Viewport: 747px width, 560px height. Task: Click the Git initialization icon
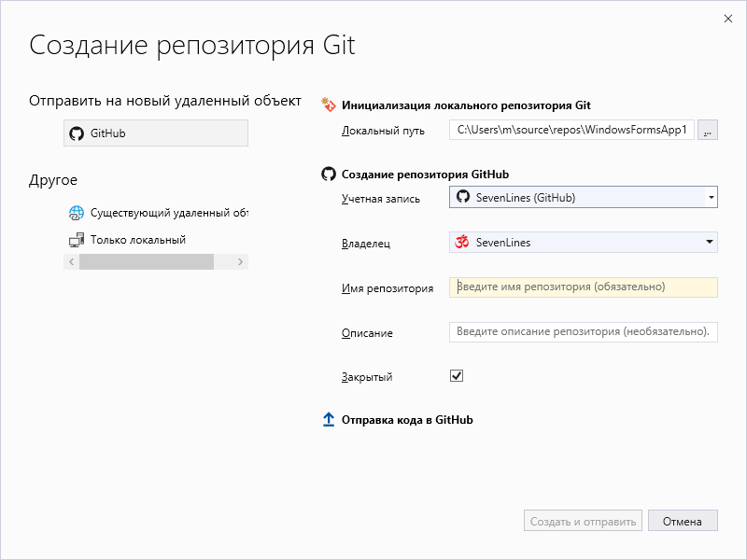[x=329, y=105]
